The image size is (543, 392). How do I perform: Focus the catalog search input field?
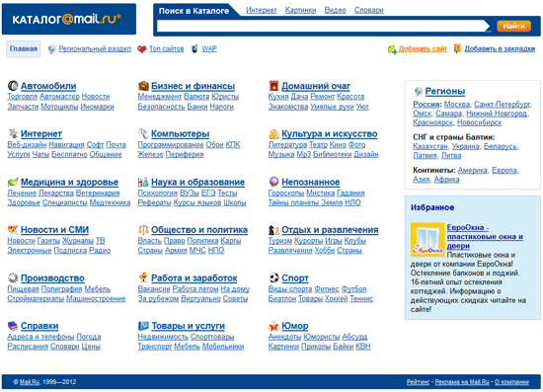click(x=323, y=26)
